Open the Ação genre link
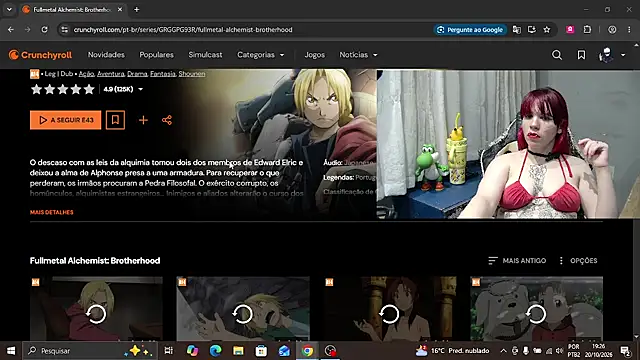 [x=87, y=74]
